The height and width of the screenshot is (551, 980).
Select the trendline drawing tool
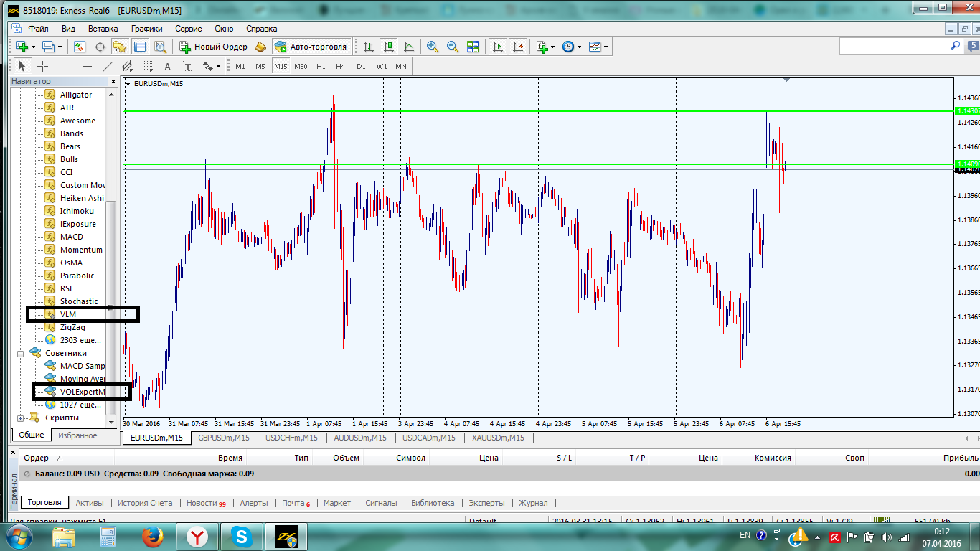pos(108,66)
